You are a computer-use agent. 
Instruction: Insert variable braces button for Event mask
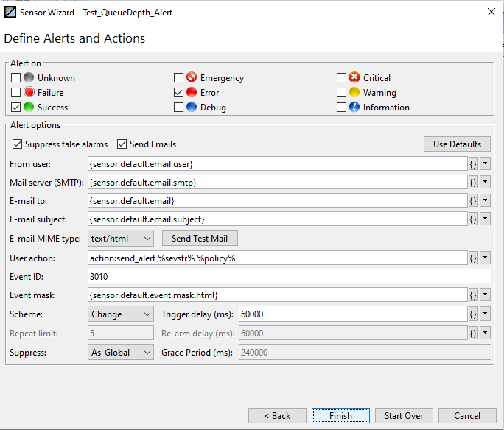pyautogui.click(x=473, y=295)
